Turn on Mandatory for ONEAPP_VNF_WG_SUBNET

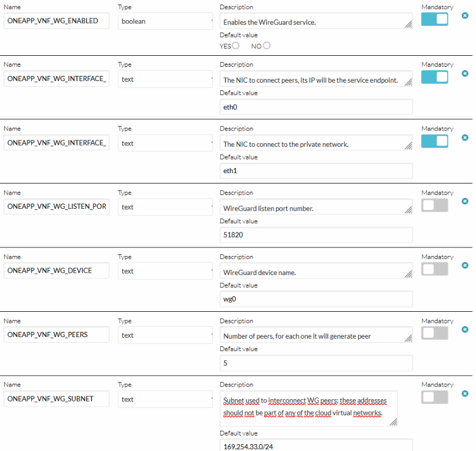point(435,398)
